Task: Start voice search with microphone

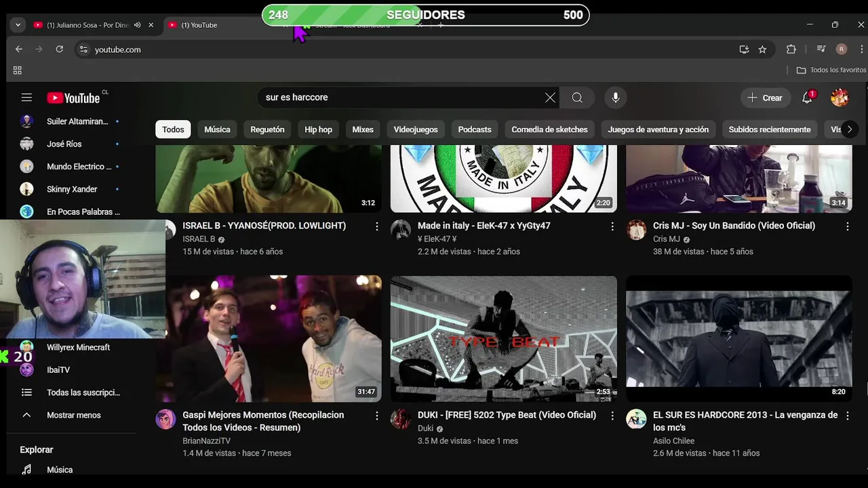Action: click(x=616, y=98)
